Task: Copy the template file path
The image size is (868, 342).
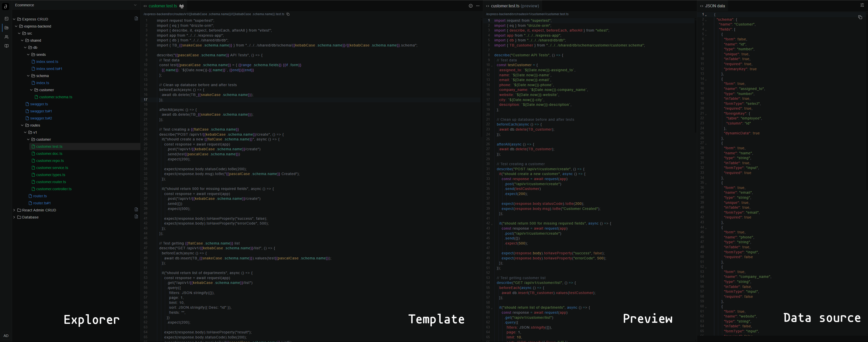Action: pos(288,14)
